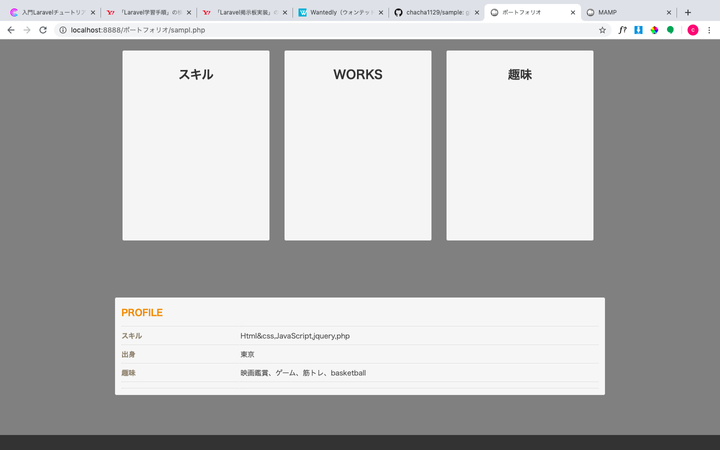
Task: Open the pink user profile avatar
Action: (x=693, y=30)
